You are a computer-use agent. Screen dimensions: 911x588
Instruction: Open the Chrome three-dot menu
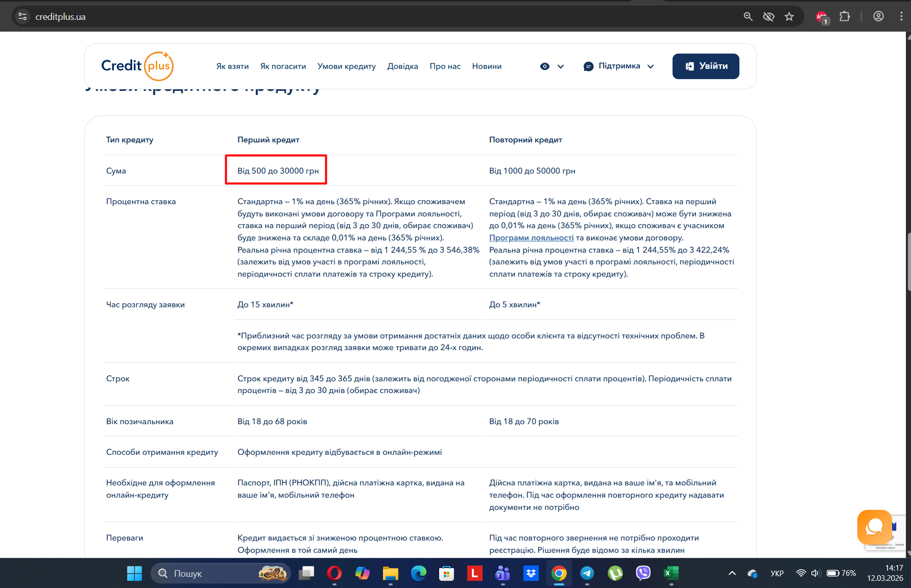tap(901, 16)
